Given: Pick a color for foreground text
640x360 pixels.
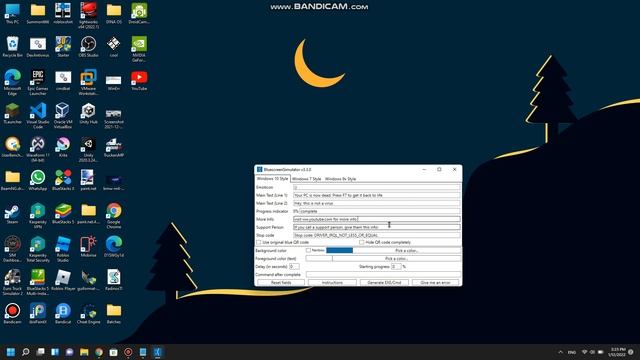Looking at the screenshot, I should point(397,258).
